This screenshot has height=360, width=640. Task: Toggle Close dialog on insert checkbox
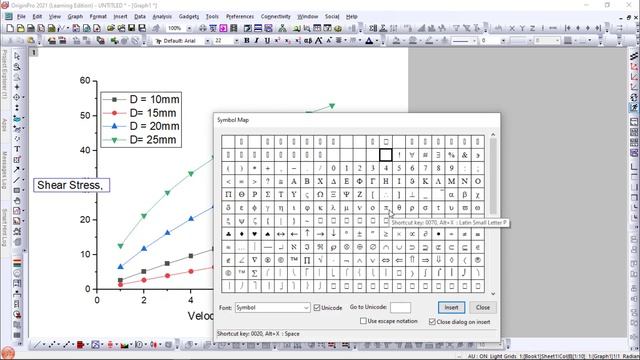coord(432,322)
